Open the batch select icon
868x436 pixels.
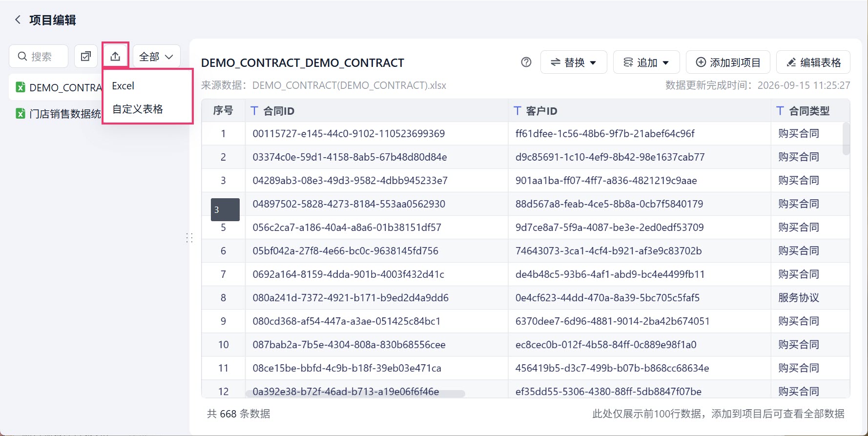[x=86, y=56]
